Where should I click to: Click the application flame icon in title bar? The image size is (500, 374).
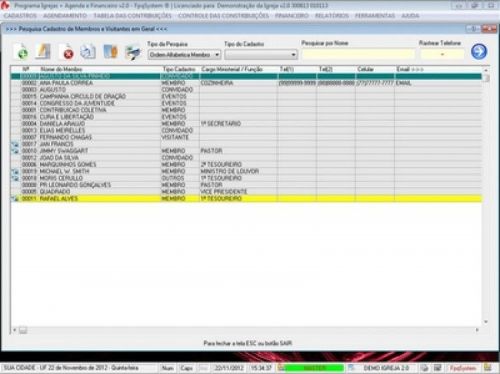click(x=5, y=5)
